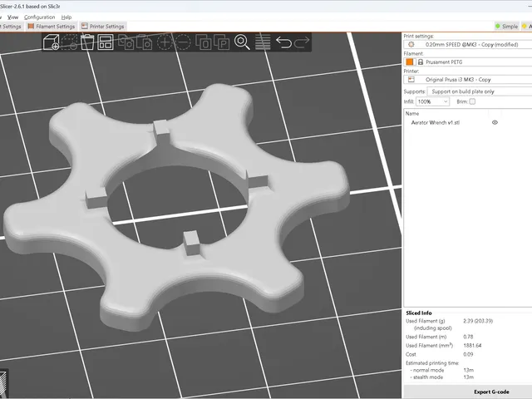Open the View menu

(x=13, y=17)
